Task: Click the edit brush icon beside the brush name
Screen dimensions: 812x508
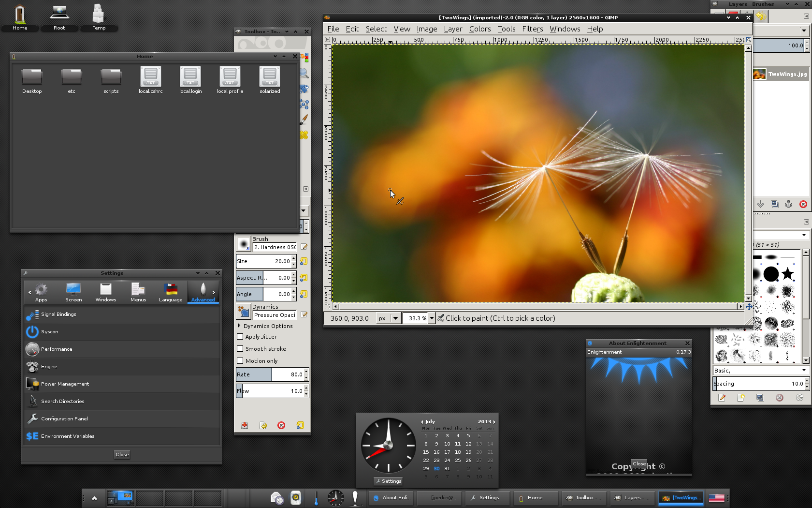Action: pos(304,247)
